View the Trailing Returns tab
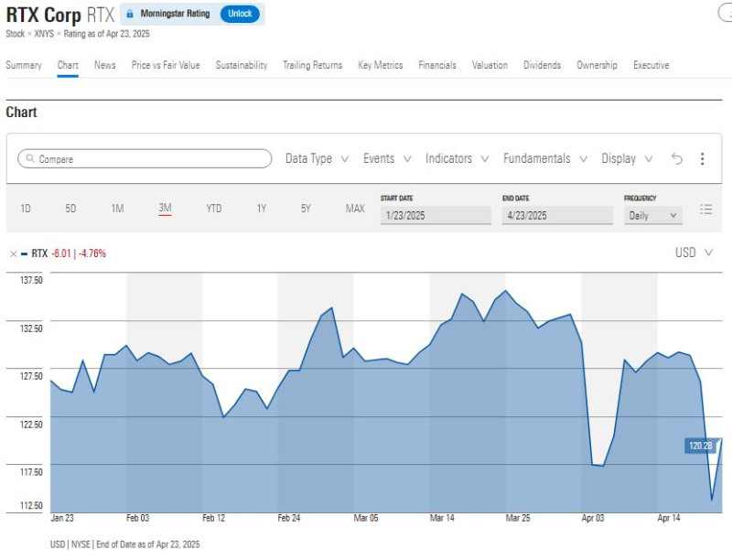Screen dimensions: 732x560 (x=312, y=65)
